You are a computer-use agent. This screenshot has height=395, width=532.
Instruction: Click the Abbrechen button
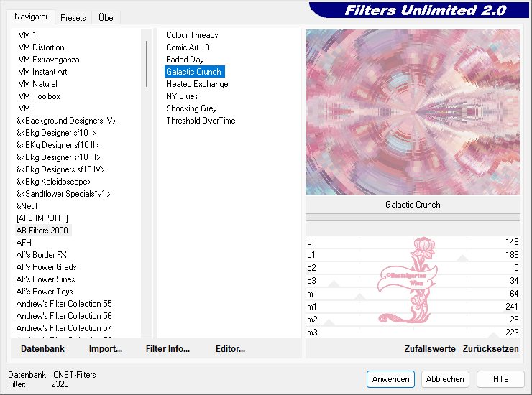click(445, 379)
